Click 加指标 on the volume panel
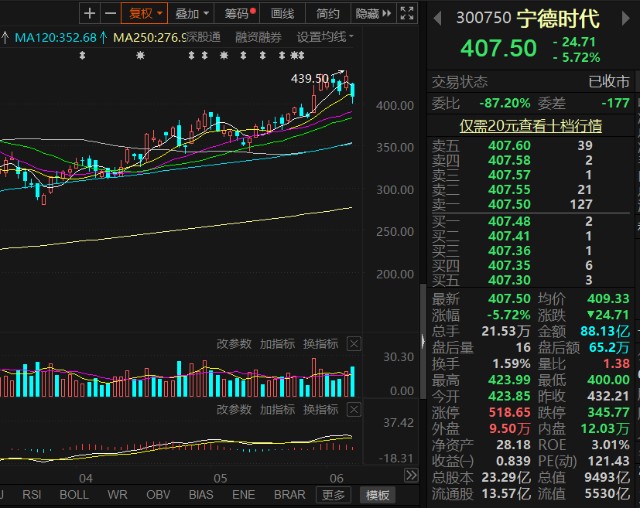This screenshot has height=508, width=640. click(278, 344)
